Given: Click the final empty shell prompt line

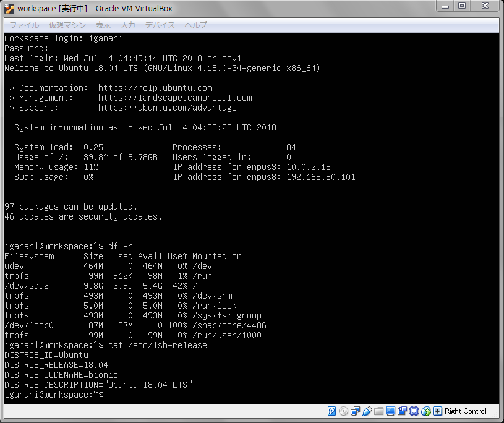Looking at the screenshot, I should 54,395.
